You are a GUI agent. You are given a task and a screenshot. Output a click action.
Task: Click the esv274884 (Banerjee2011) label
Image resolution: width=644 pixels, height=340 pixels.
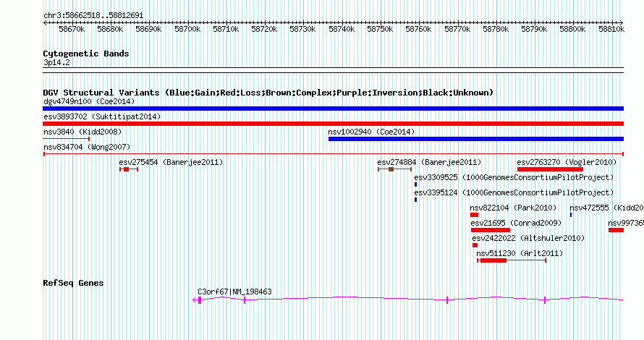click(x=429, y=162)
